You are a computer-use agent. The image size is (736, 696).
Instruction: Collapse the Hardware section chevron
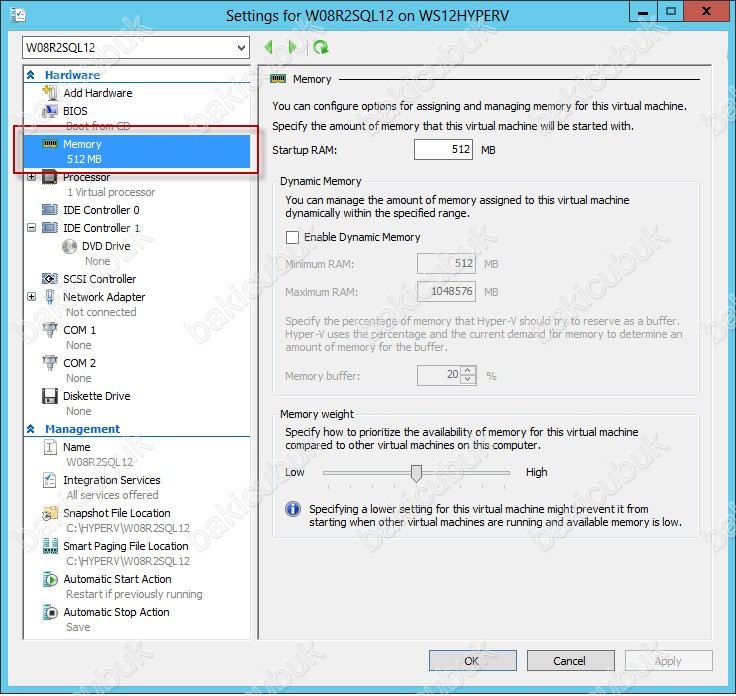tap(31, 75)
